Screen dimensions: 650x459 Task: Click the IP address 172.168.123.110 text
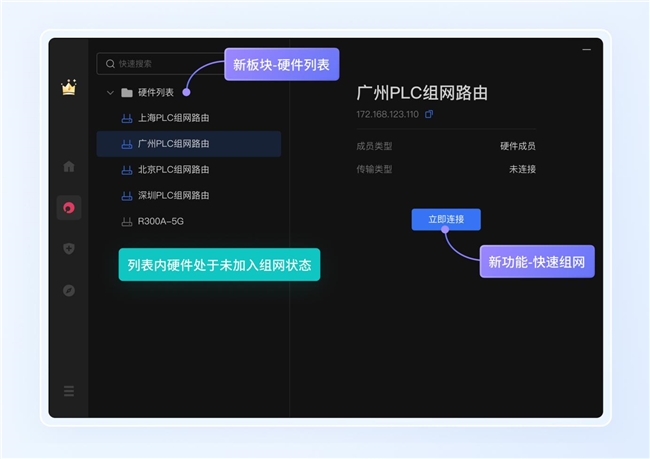pos(387,115)
